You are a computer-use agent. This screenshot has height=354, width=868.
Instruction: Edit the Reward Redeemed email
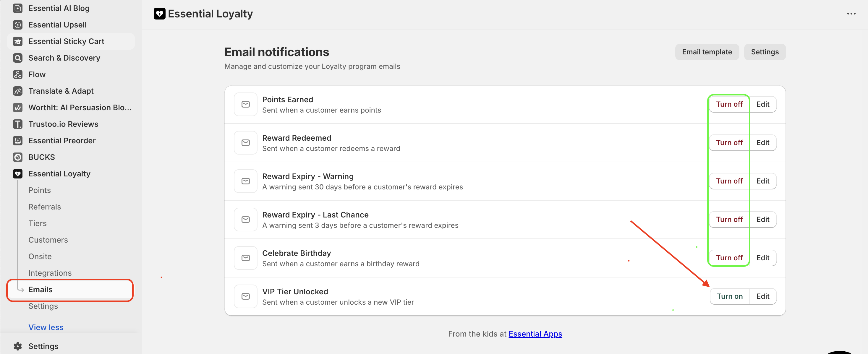pyautogui.click(x=762, y=142)
